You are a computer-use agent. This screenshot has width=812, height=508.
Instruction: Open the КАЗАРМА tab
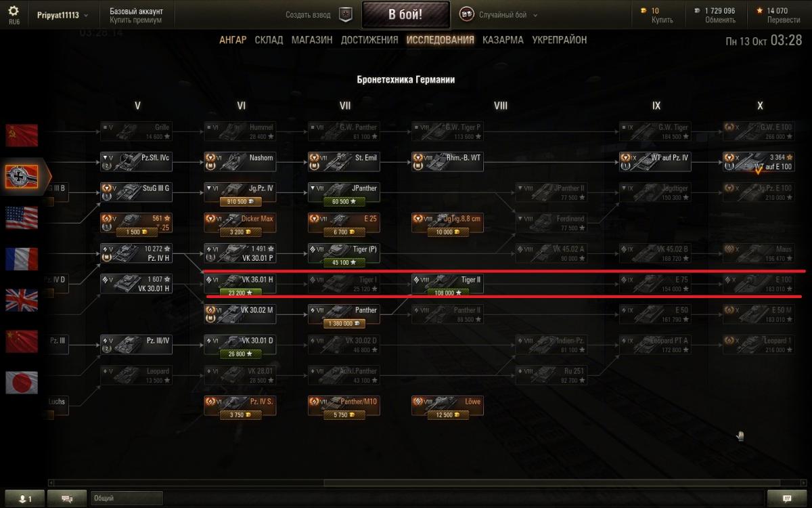point(503,40)
